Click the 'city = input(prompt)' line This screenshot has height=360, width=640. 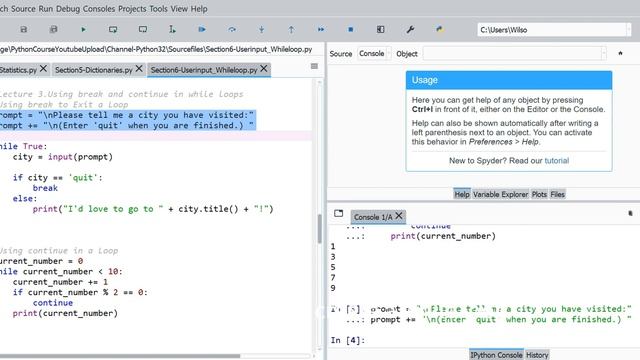pyautogui.click(x=62, y=157)
